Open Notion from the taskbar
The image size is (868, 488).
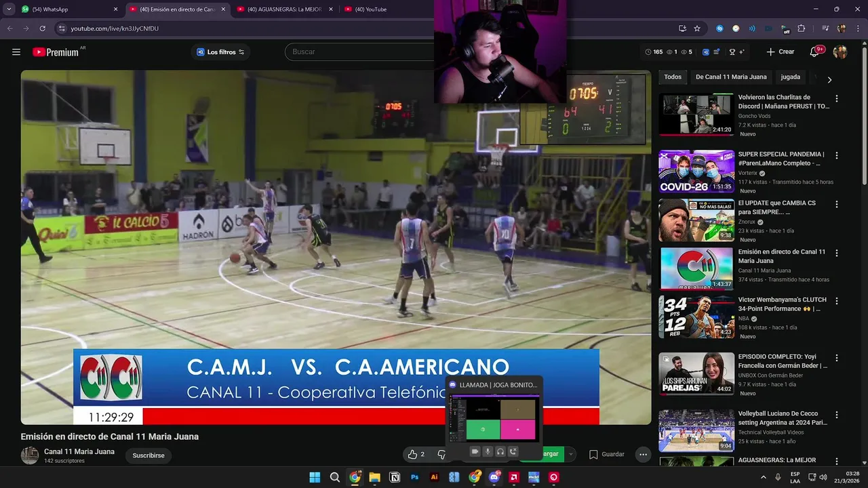395,477
